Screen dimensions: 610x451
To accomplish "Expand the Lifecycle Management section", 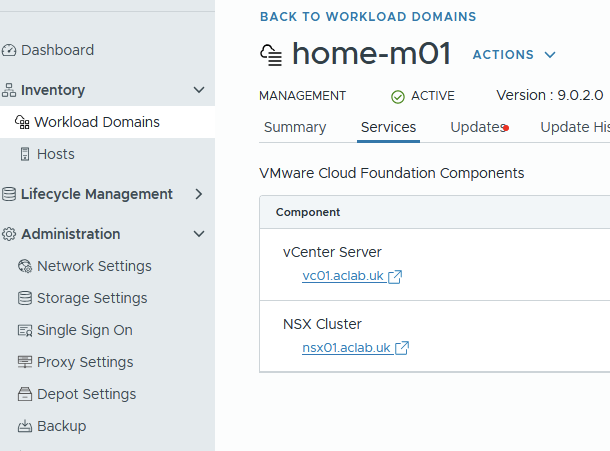I will coord(199,194).
